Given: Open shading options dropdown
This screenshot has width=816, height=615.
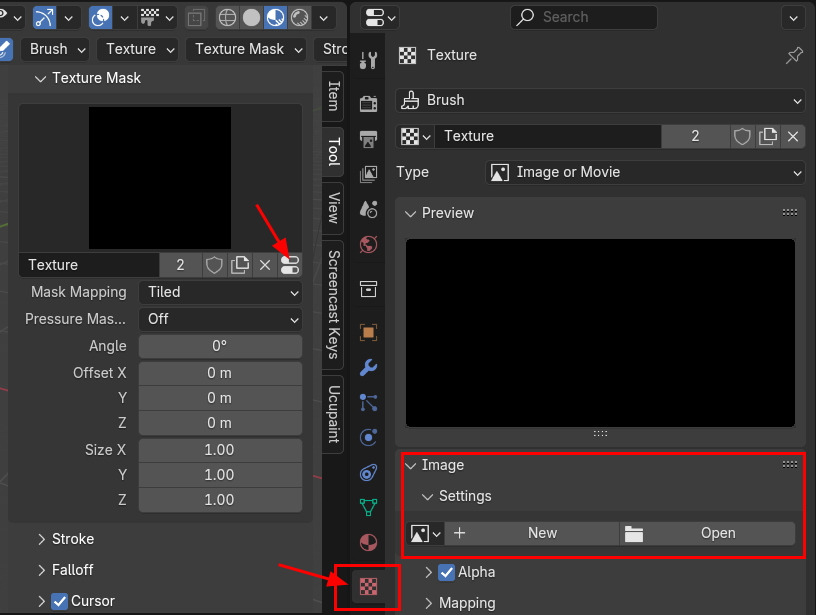Looking at the screenshot, I should pyautogui.click(x=324, y=18).
